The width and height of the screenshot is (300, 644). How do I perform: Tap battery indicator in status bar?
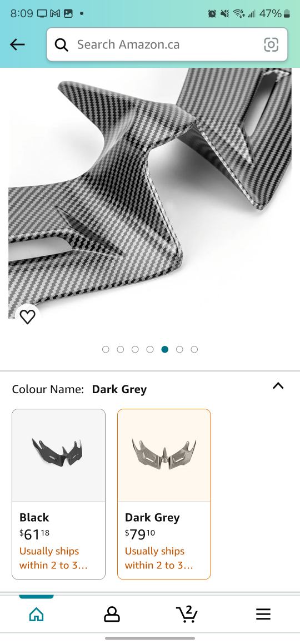pyautogui.click(x=287, y=13)
